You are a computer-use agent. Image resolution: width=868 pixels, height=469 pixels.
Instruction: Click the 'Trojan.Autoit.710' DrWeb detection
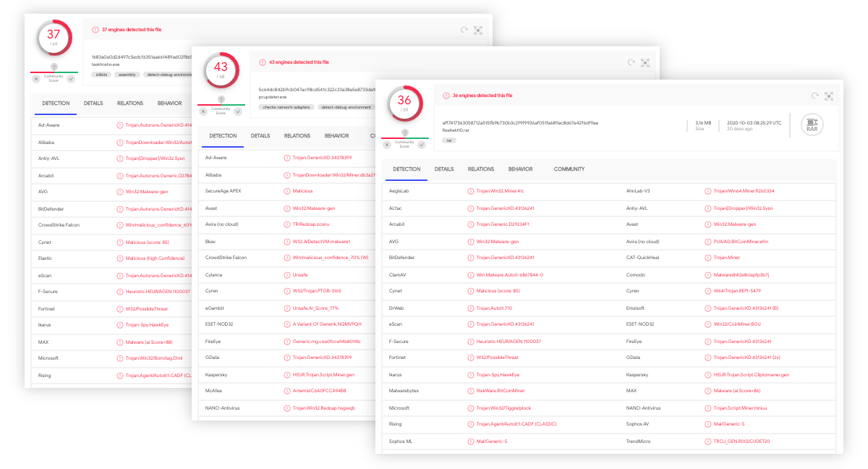click(x=493, y=308)
